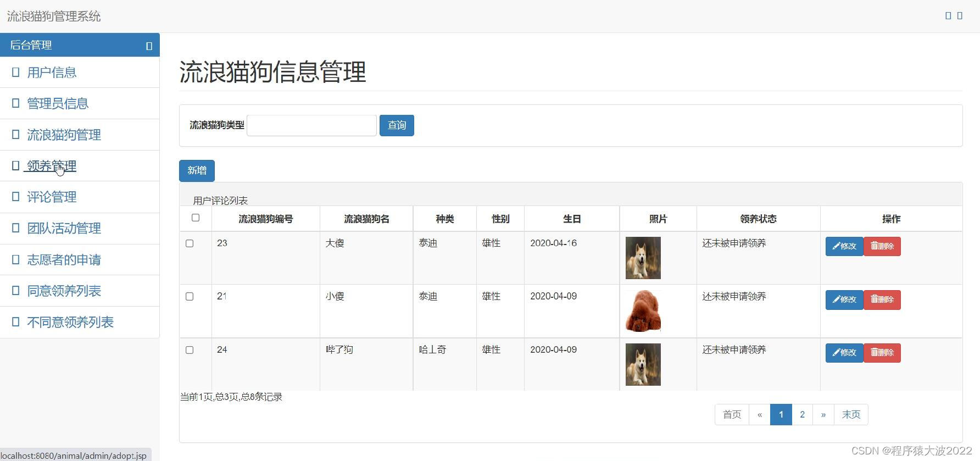The width and height of the screenshot is (980, 461).
Task: Click 修改 button for 小傻
Action: (844, 299)
